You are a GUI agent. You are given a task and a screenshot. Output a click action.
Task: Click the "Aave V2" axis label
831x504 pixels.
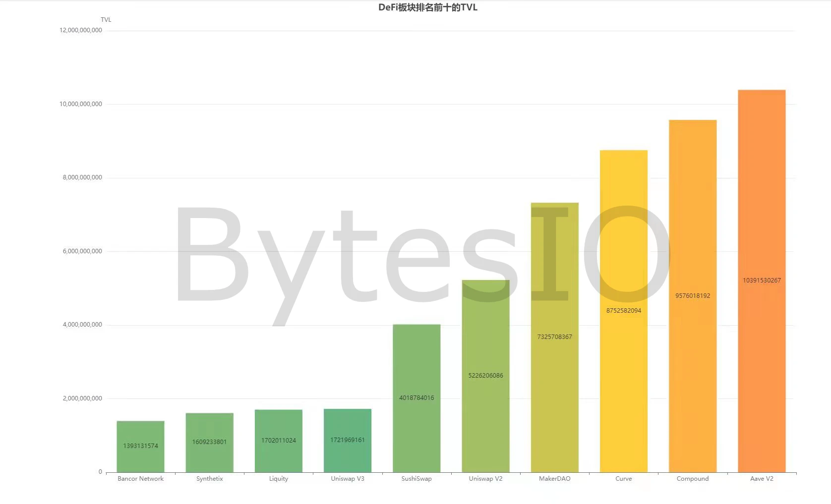click(x=762, y=479)
